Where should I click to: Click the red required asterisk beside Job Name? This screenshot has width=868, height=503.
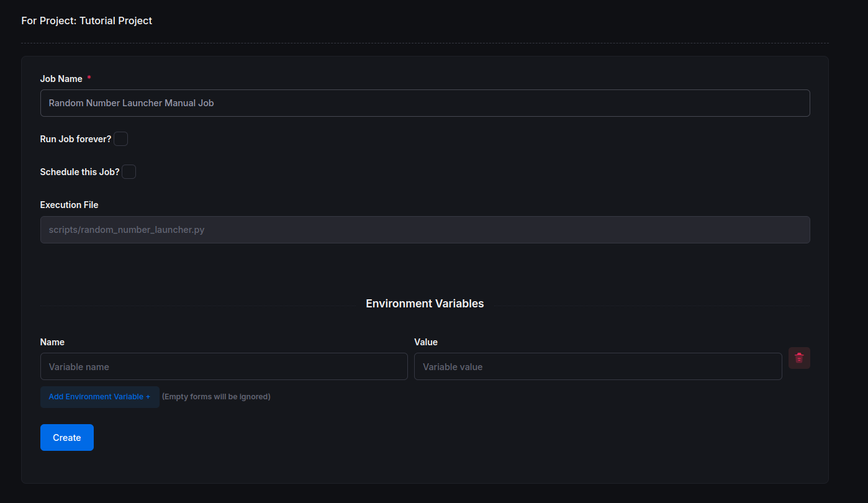[89, 78]
